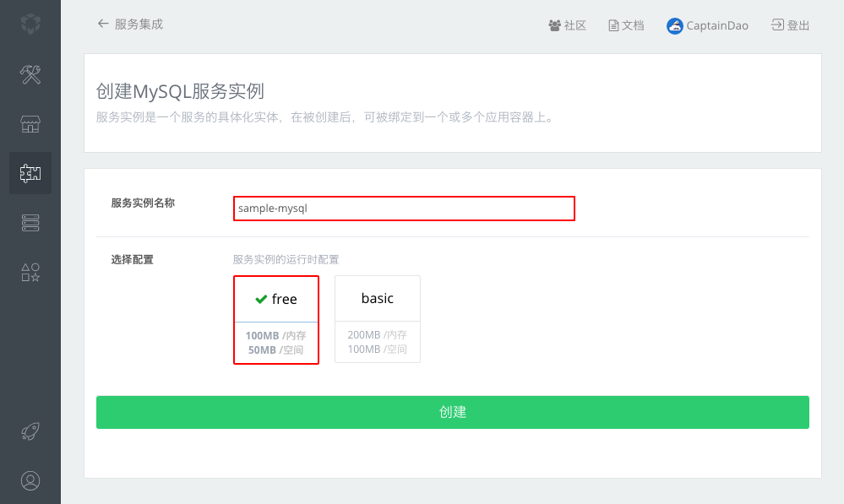Select the free plan option
844x504 pixels.
[276, 320]
